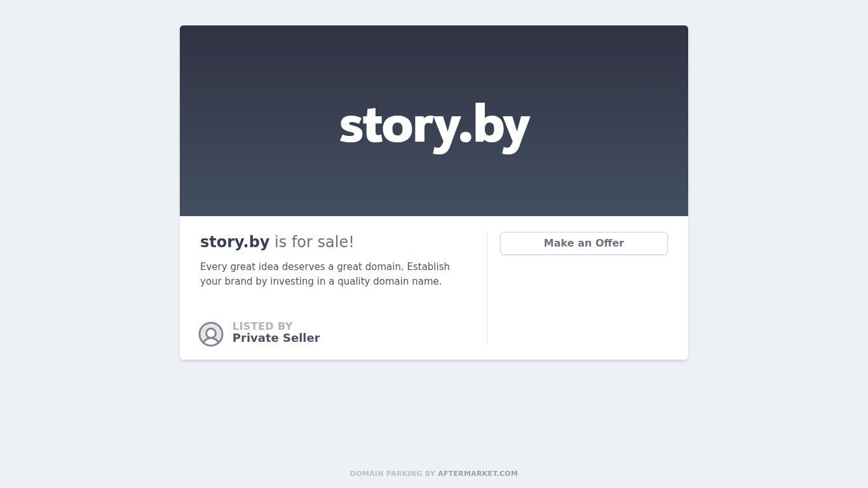This screenshot has width=868, height=488.
Task: Click the vertical divider beside the offer button
Action: [487, 288]
